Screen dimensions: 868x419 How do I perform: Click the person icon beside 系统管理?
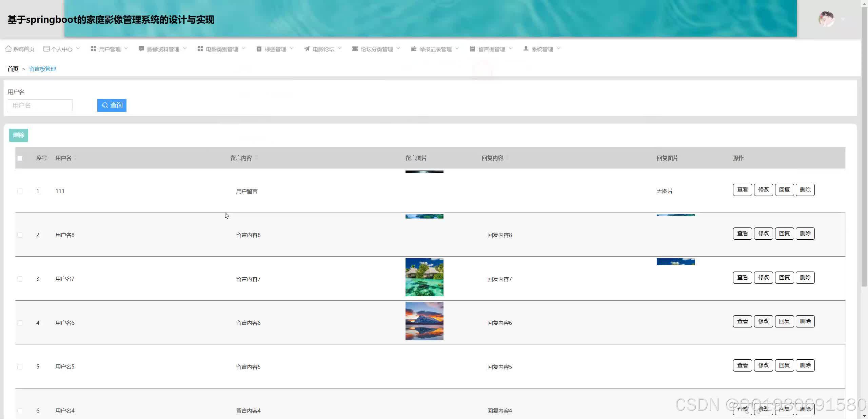pos(526,49)
